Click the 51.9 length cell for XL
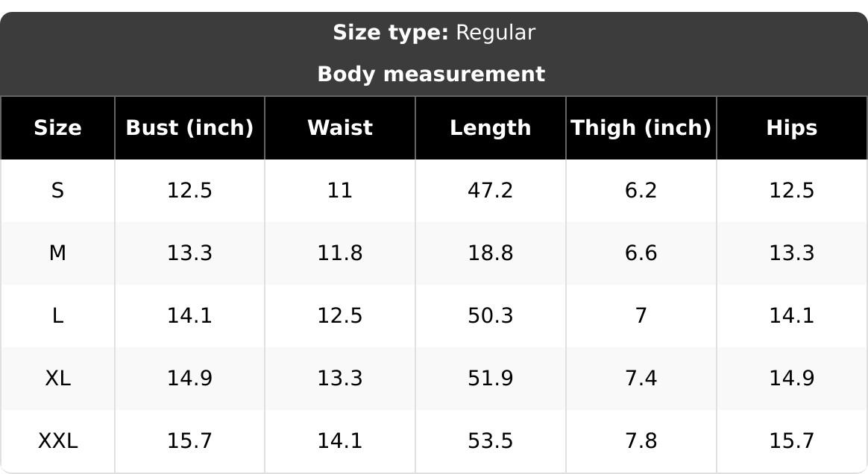The image size is (868, 474). point(491,379)
